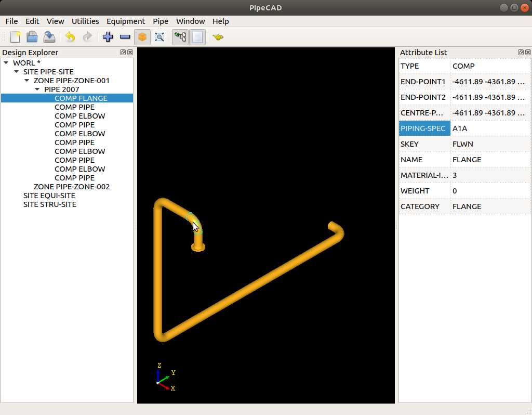Open a project with the folder icon
The height and width of the screenshot is (415, 532).
click(32, 37)
